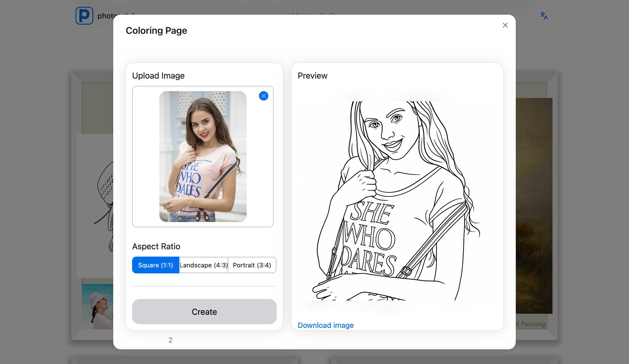Click the oil painting image in background

(x=534, y=206)
